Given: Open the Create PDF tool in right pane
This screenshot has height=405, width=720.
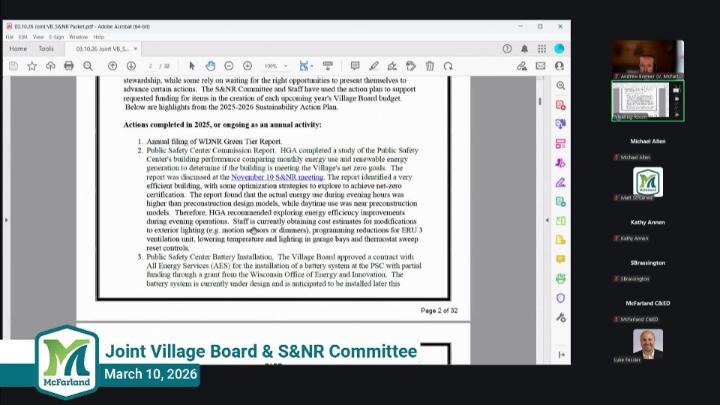Looking at the screenshot, I should pos(561,105).
